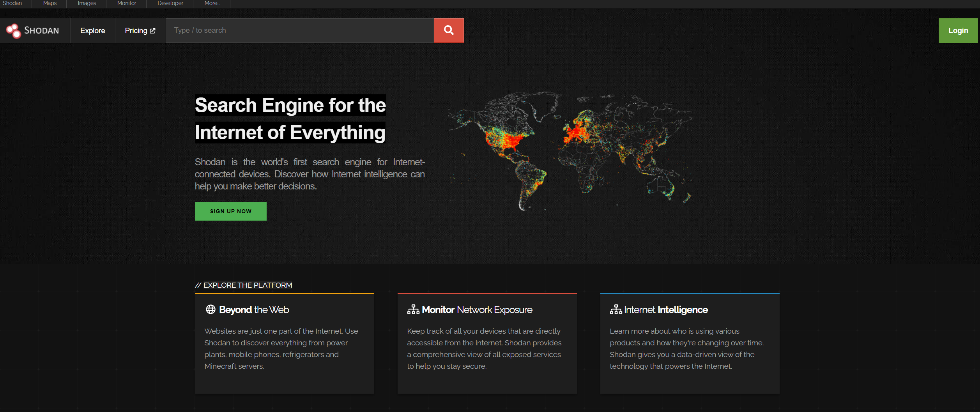This screenshot has width=980, height=412.
Task: Click the red magnifier search button
Action: click(449, 30)
